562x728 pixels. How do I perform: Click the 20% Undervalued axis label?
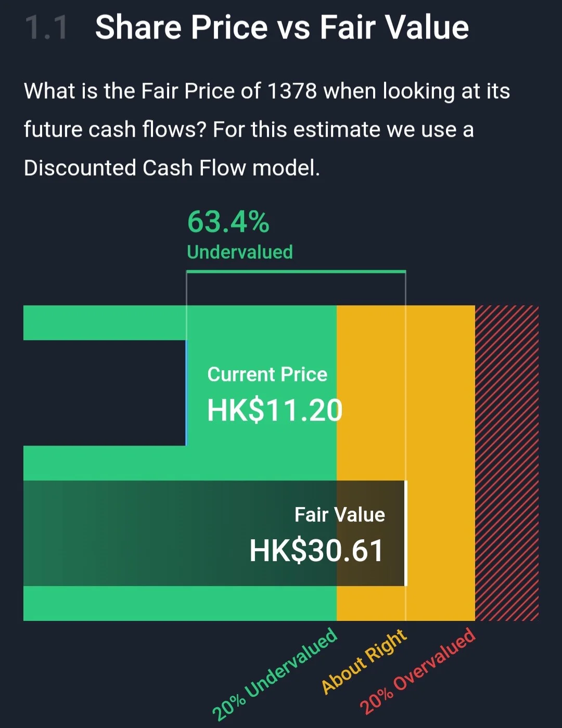click(275, 674)
